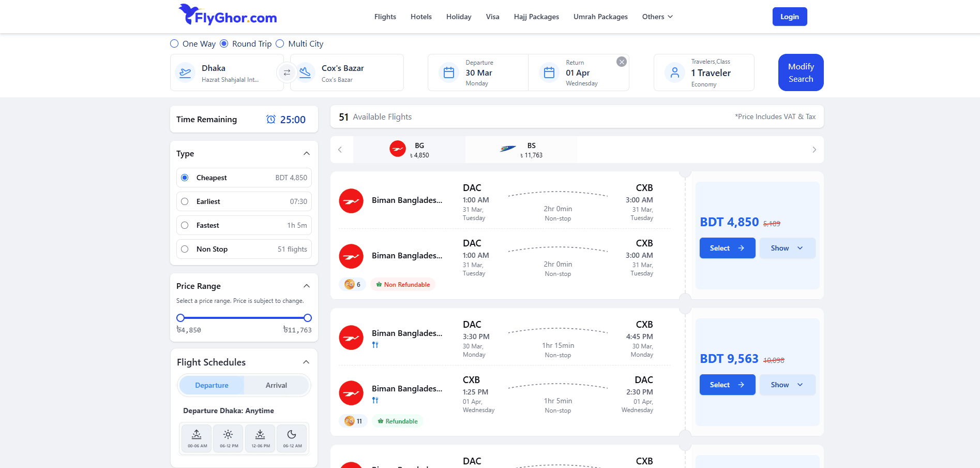Go to next airlines with right arrow

point(814,150)
